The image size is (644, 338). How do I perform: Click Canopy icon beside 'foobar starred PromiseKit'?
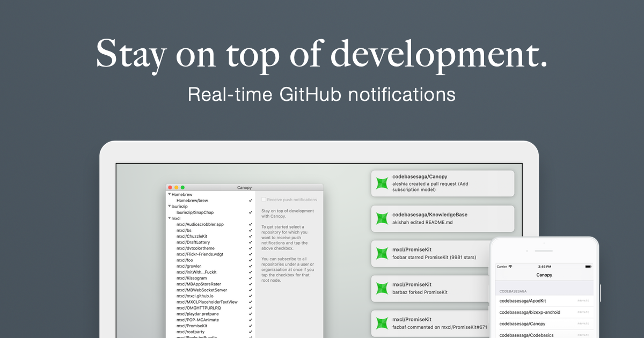click(x=382, y=253)
